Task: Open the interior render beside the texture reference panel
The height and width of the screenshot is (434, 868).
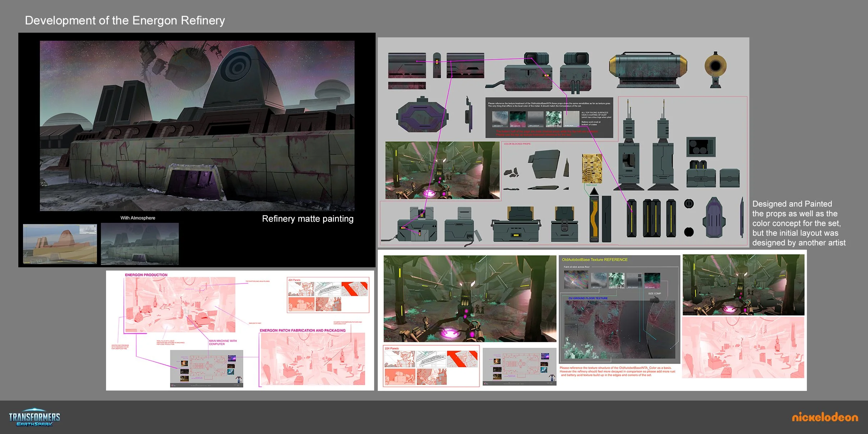Action: click(743, 285)
